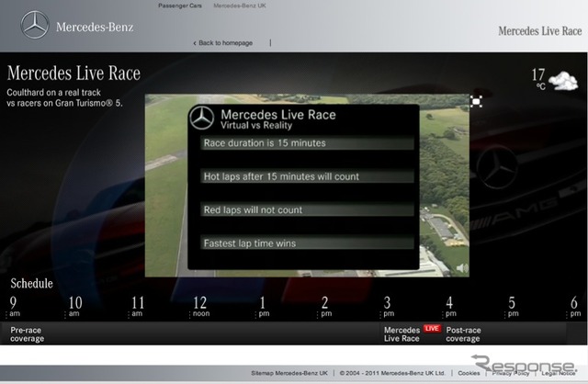Open the Mercedes-Benz UK menu item
The width and height of the screenshot is (588, 384).
coord(240,6)
